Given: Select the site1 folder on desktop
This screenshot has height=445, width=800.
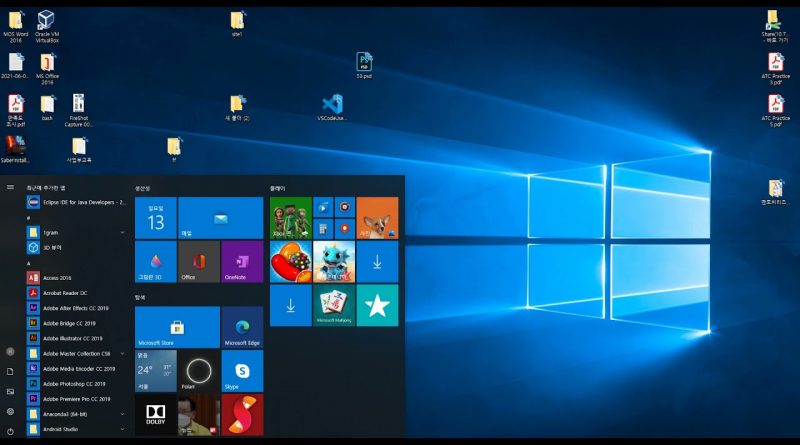Looking at the screenshot, I should point(237,23).
